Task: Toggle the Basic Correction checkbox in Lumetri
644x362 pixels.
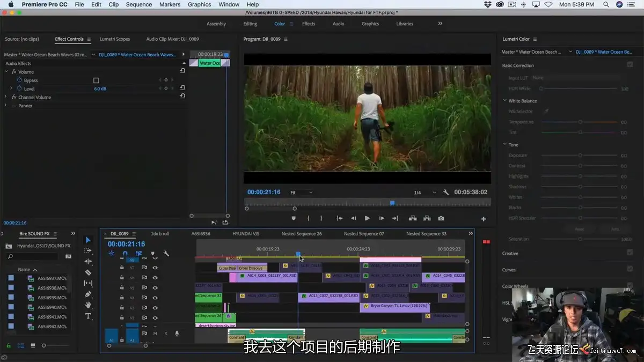Action: pyautogui.click(x=630, y=65)
